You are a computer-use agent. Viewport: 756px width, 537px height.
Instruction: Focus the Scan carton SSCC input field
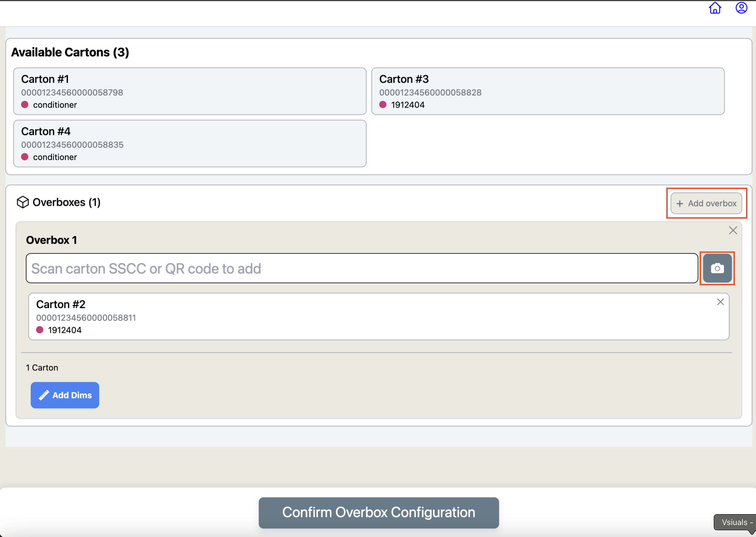(x=362, y=268)
